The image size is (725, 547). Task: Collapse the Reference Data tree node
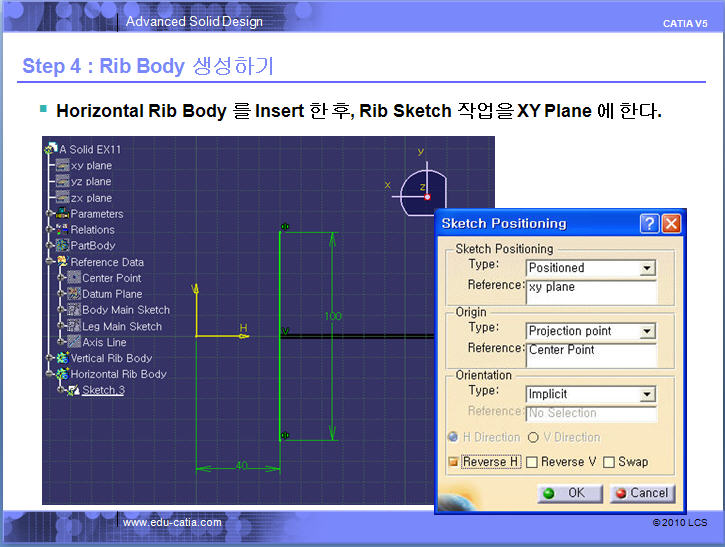pos(49,262)
